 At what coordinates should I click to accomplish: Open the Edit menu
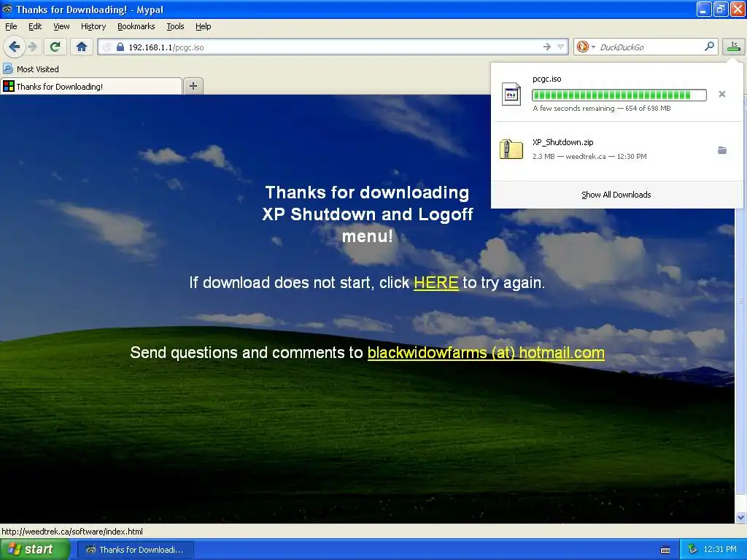click(35, 26)
